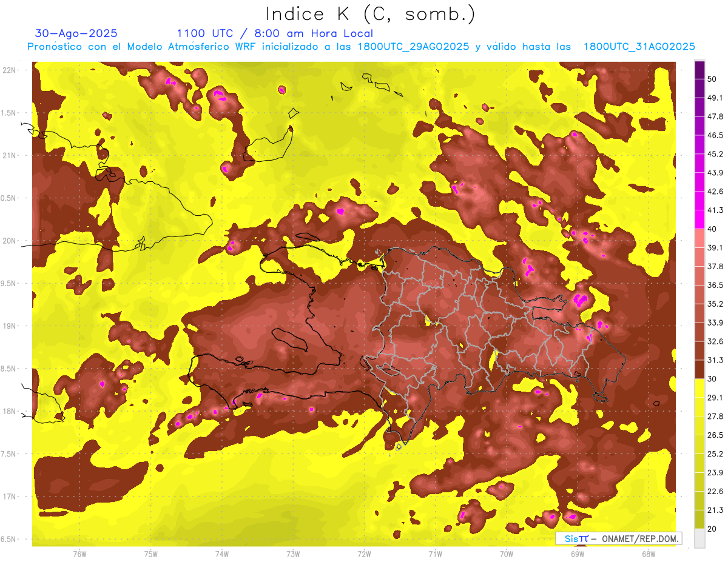Click the dark purple colorbar segment above 50
This screenshot has height=562, width=728.
699,70
